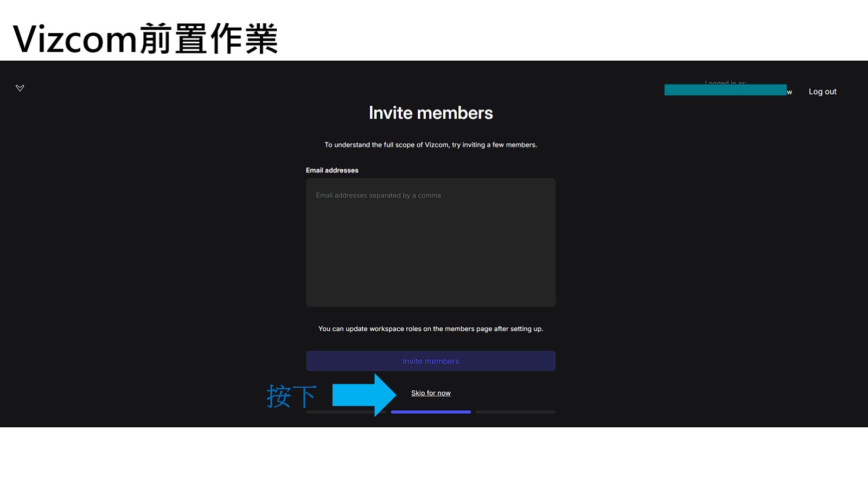Click the Log out link
Viewport: 868px width, 488px height.
pyautogui.click(x=822, y=92)
